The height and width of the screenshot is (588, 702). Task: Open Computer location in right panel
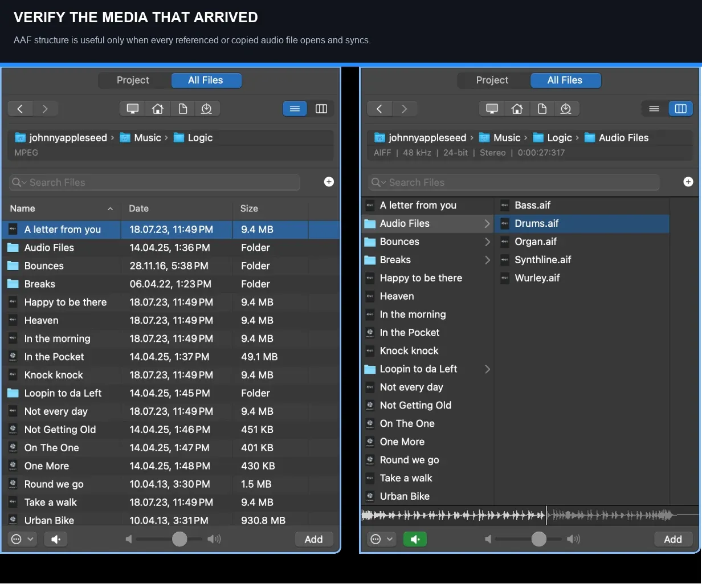(x=492, y=109)
